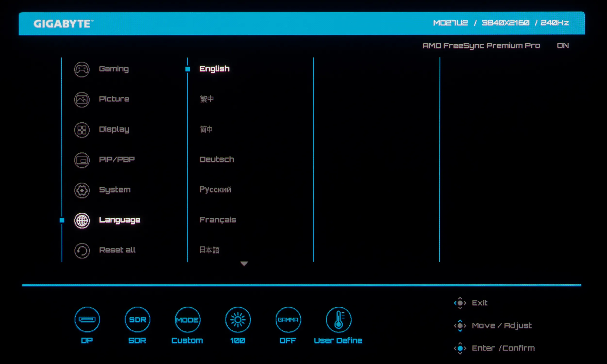Open the System menu entry
Image resolution: width=607 pixels, height=364 pixels.
(115, 190)
